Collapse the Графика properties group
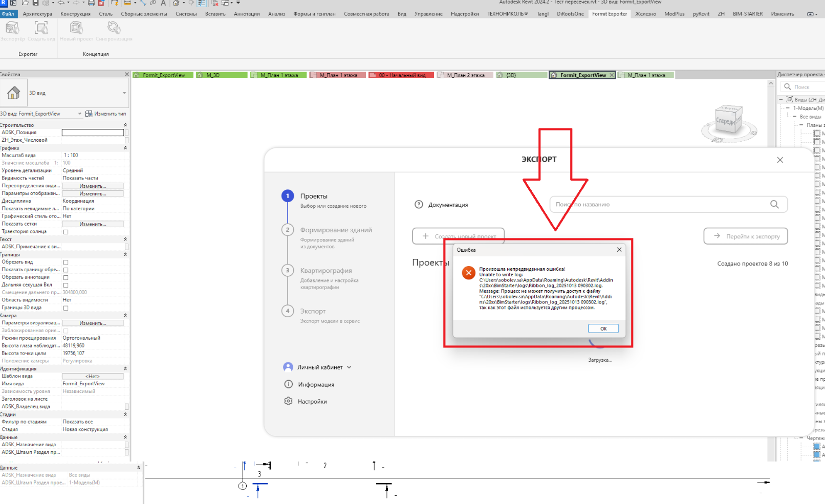The width and height of the screenshot is (825, 504). pyautogui.click(x=125, y=148)
